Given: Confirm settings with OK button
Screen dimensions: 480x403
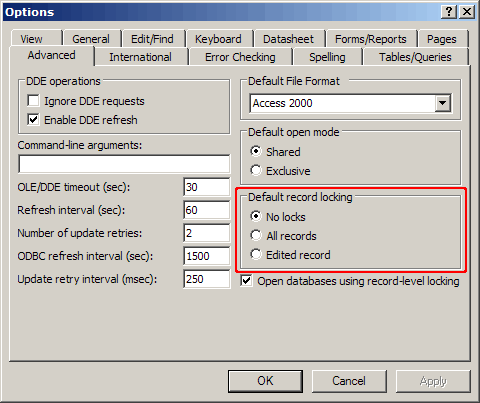Looking at the screenshot, I should coord(265,381).
